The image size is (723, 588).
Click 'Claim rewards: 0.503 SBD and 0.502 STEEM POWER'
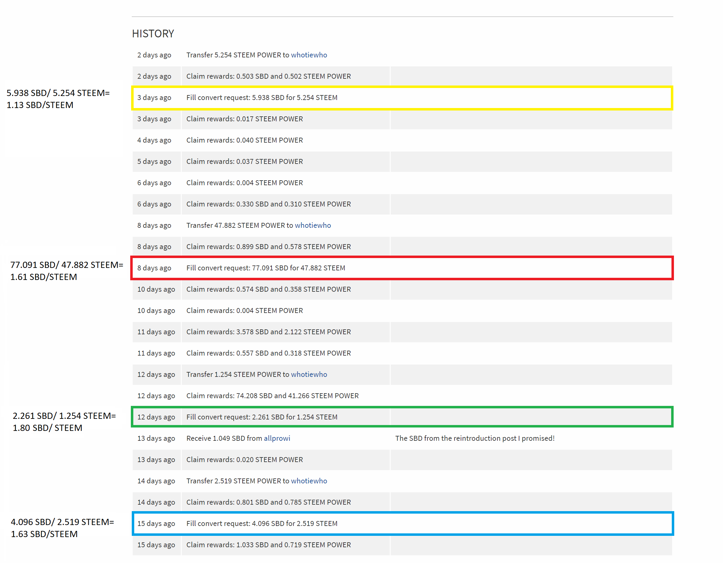point(268,76)
